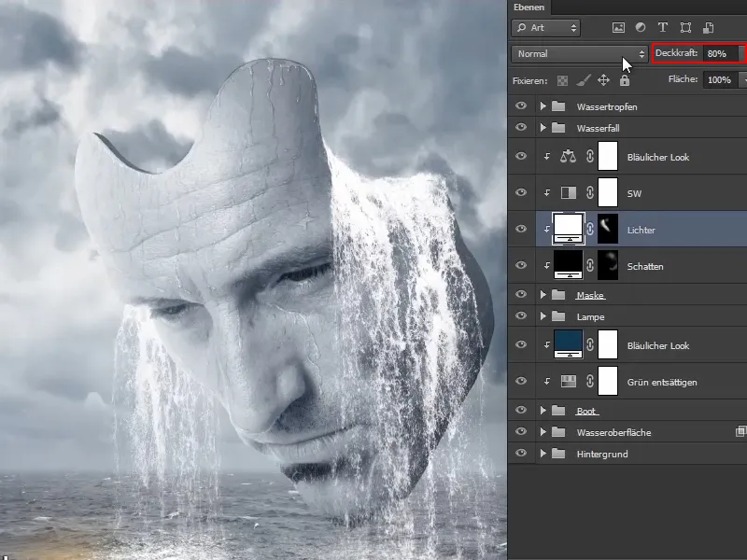Toggle visibility of Lichter layer
Viewport: 747px width, 560px height.
pos(521,229)
